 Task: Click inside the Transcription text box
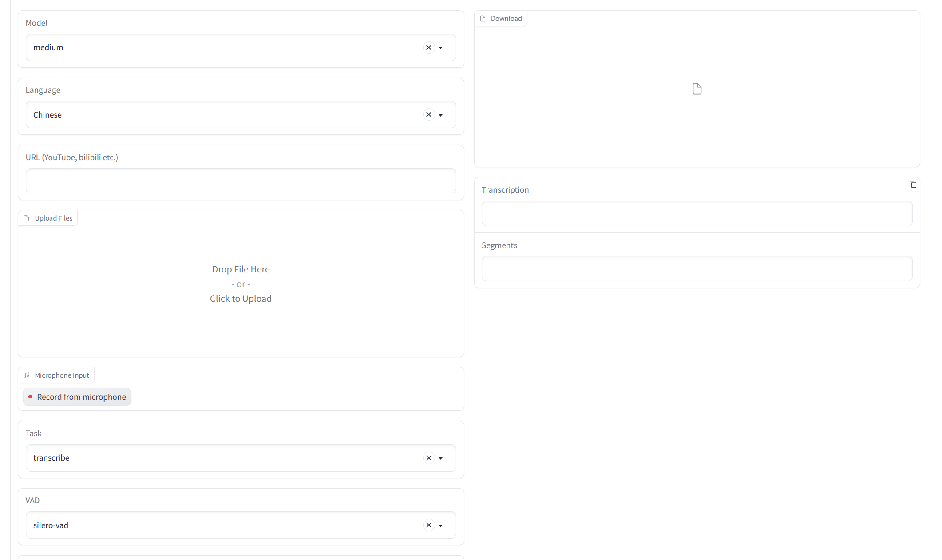(x=697, y=213)
